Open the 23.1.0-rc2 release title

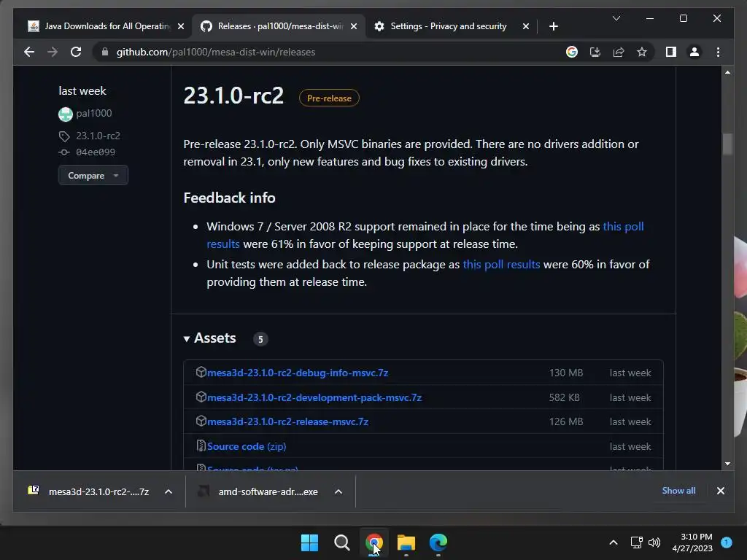coord(233,96)
